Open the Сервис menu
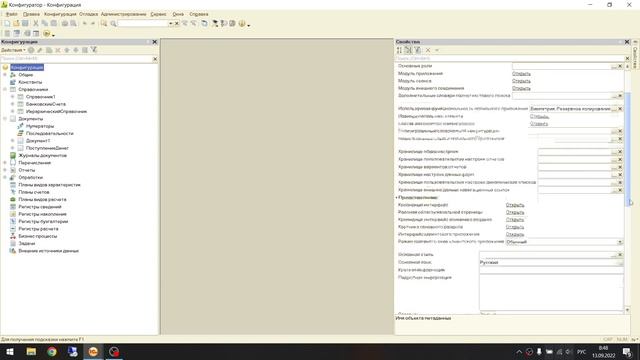Image resolution: width=640 pixels, height=360 pixels. [158, 14]
